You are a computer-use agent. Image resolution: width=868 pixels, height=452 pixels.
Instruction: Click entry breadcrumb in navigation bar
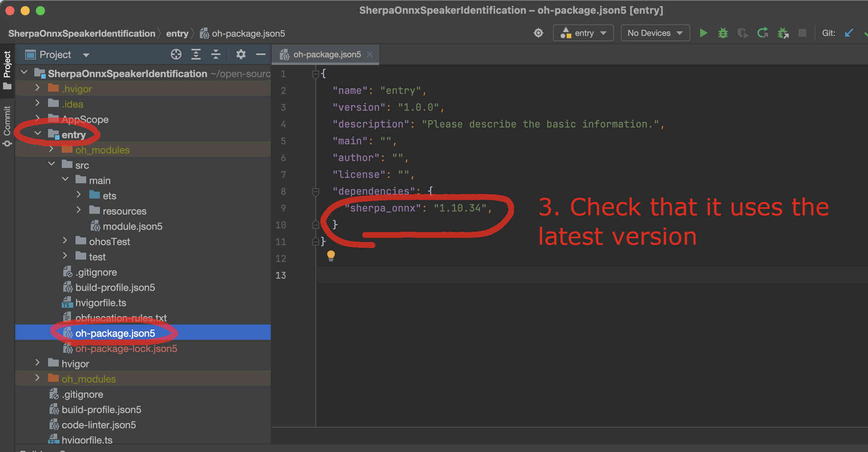coord(177,34)
